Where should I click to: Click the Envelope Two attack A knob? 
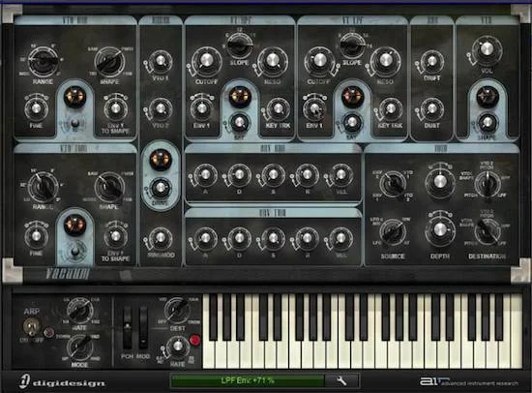click(x=206, y=238)
